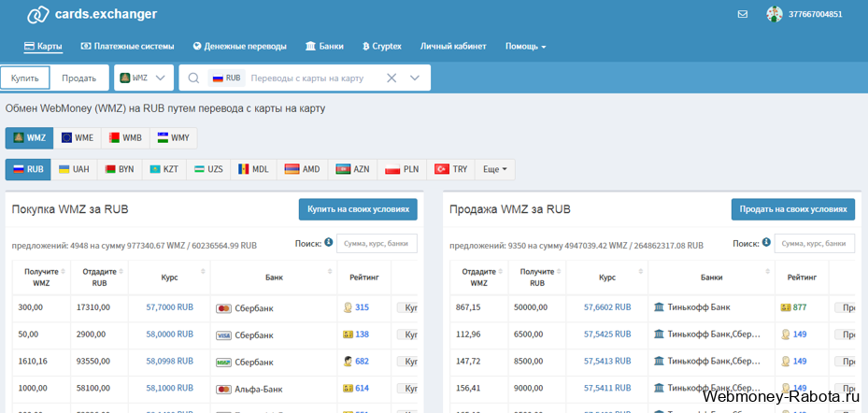The height and width of the screenshot is (413, 868).
Task: Open the Банки section
Action: [x=324, y=47]
